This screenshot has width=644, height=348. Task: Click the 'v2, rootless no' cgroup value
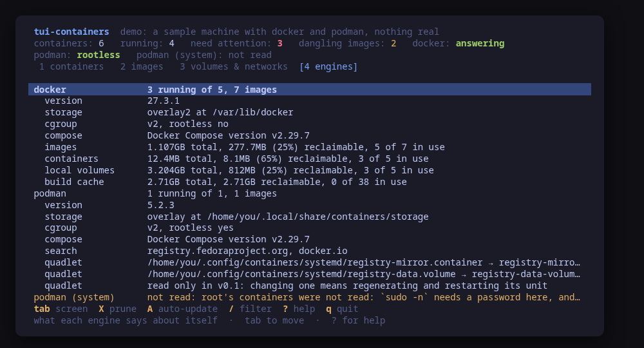point(187,124)
